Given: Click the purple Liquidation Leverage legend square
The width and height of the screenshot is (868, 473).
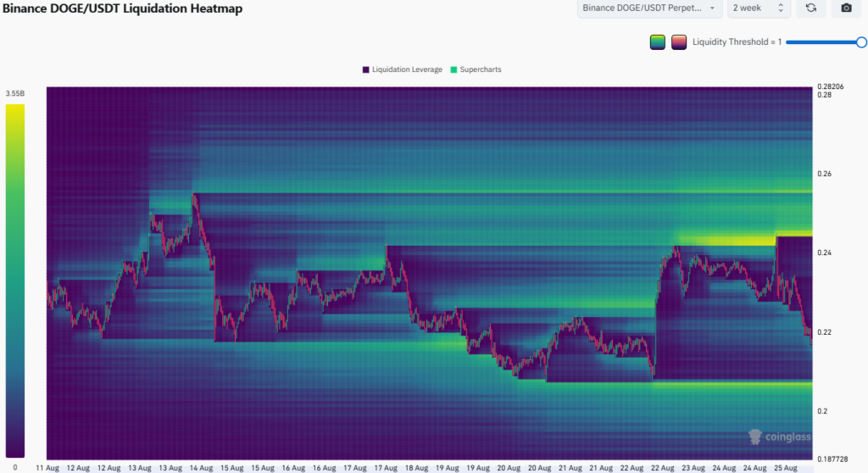Looking at the screenshot, I should click(x=366, y=70).
